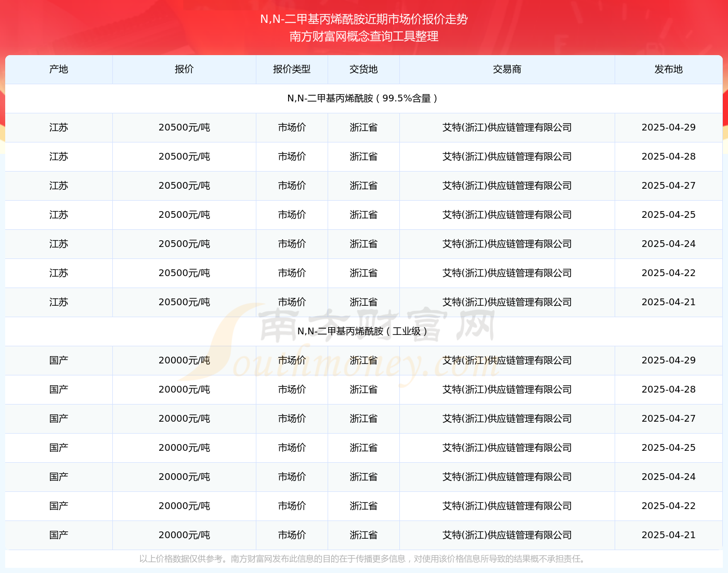The height and width of the screenshot is (573, 728).
Task: Click the 发布地 column header
Action: [x=669, y=69]
